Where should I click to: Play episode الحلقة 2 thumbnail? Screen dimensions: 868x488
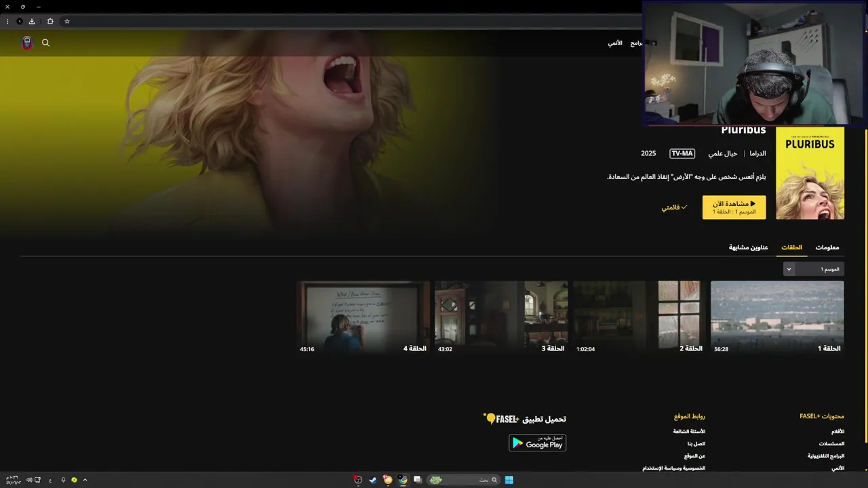[x=639, y=318]
